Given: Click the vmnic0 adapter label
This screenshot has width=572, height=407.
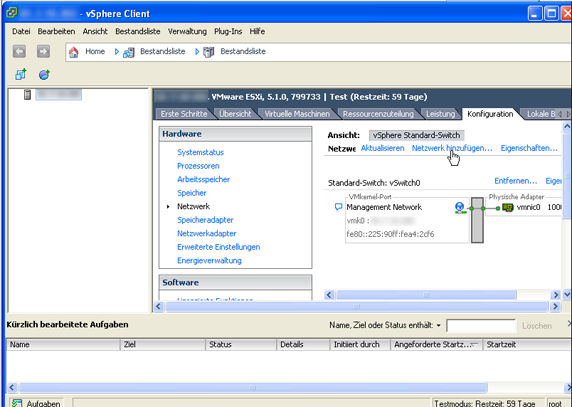Looking at the screenshot, I should coord(528,207).
